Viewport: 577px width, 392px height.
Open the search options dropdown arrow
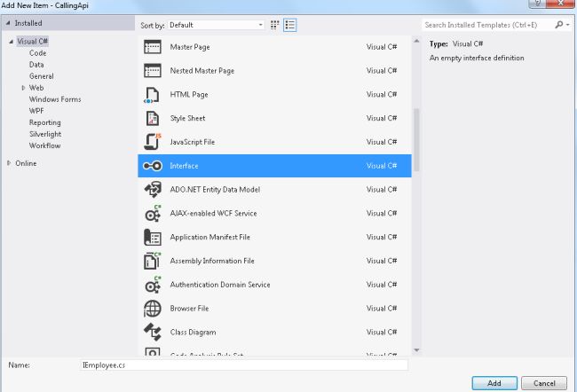pyautogui.click(x=568, y=25)
